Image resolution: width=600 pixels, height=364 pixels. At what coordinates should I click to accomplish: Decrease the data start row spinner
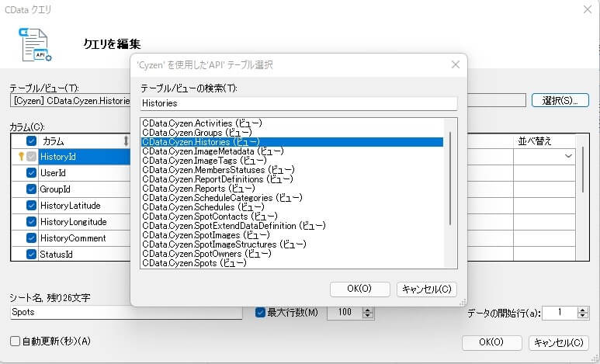[583, 315]
